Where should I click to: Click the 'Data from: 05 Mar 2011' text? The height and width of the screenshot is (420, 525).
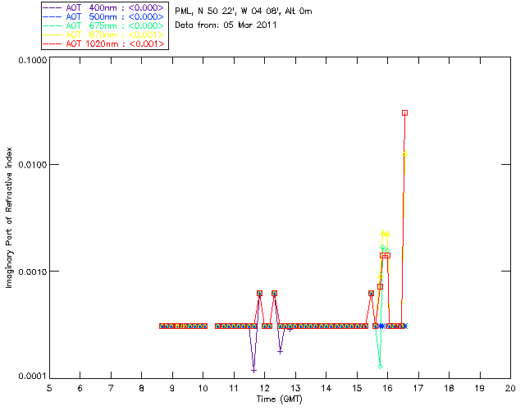coord(226,25)
